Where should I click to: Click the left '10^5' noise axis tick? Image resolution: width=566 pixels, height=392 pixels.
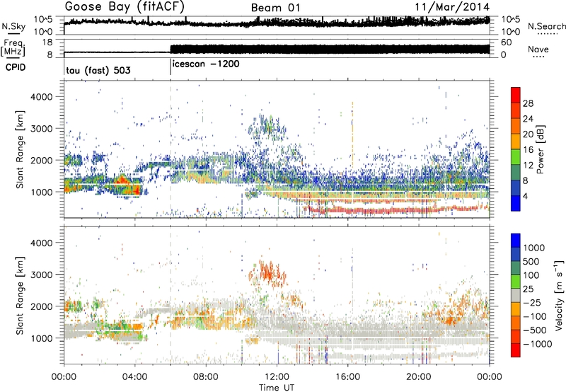pyautogui.click(x=43, y=19)
